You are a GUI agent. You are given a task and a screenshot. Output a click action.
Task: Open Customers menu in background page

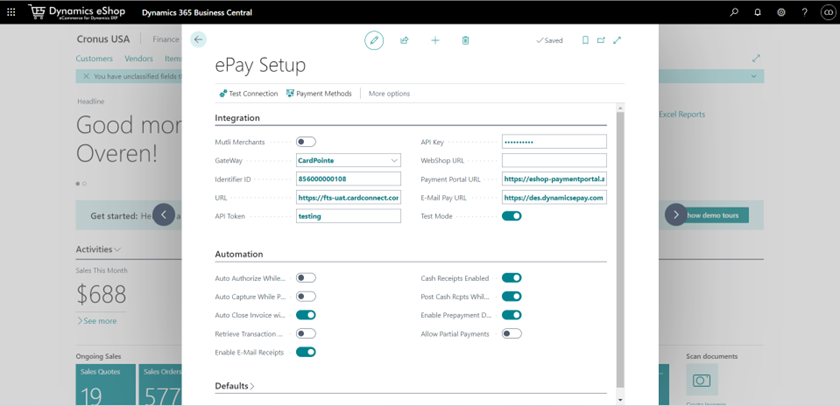[94, 58]
